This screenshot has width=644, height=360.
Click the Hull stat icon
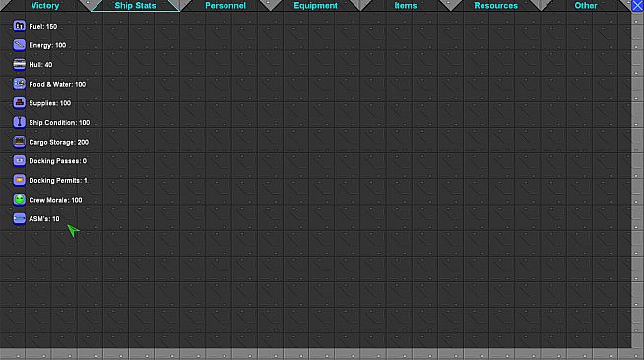coord(19,64)
